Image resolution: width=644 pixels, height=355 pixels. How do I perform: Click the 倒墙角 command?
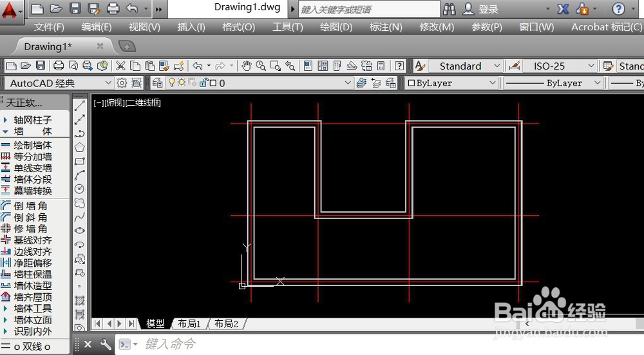[30, 206]
